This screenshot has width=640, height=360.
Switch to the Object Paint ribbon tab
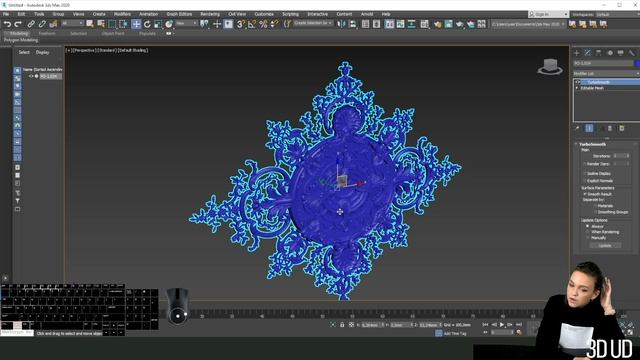[113, 33]
